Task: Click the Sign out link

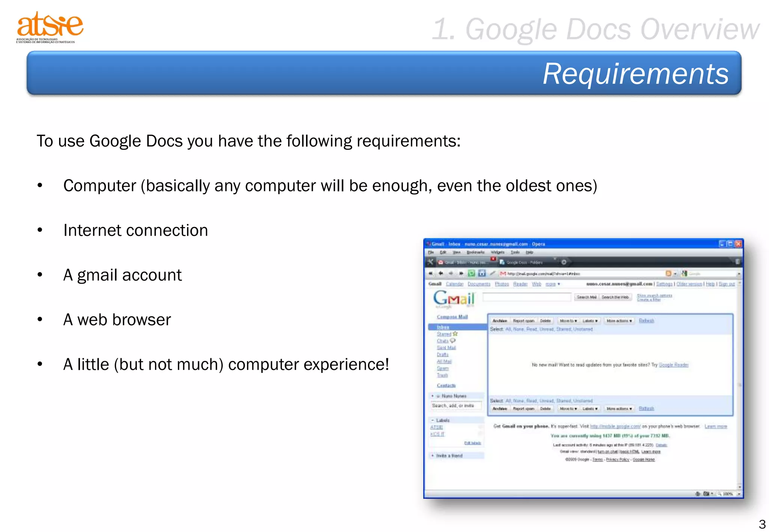Action: tap(727, 284)
